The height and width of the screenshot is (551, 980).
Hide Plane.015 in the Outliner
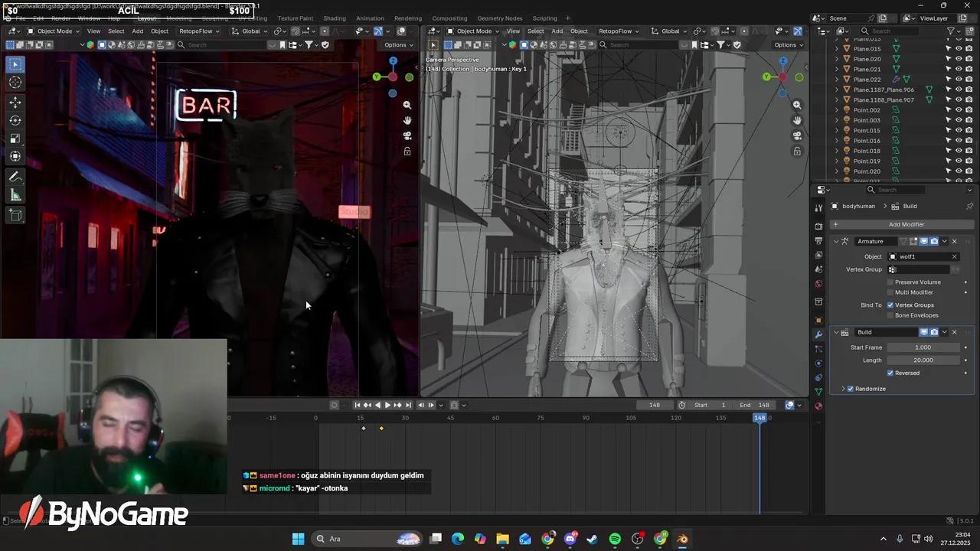point(959,49)
